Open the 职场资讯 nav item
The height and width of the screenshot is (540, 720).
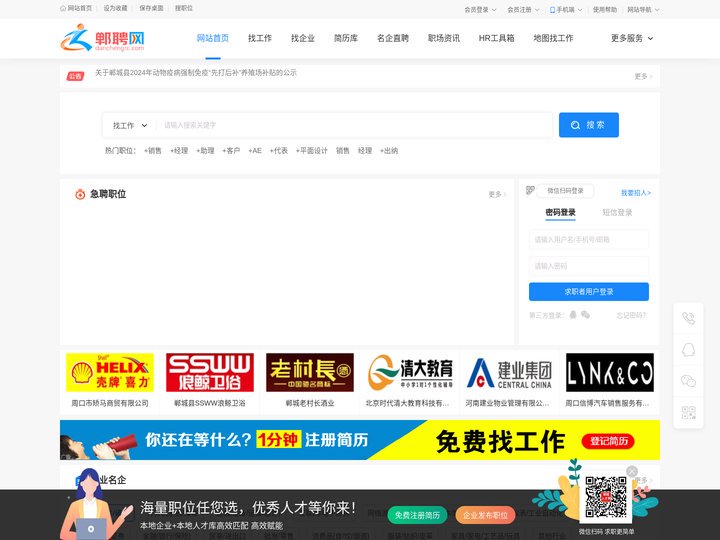click(x=444, y=38)
